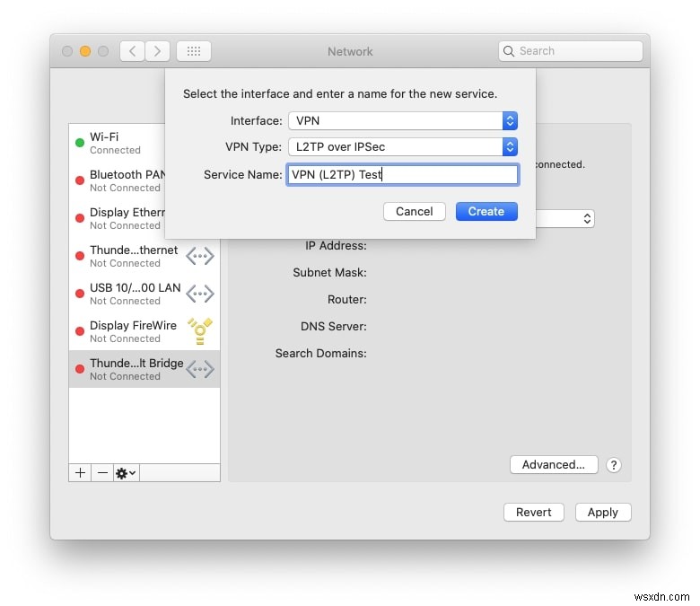700x606 pixels.
Task: Open the gear action menu
Action: [x=126, y=472]
